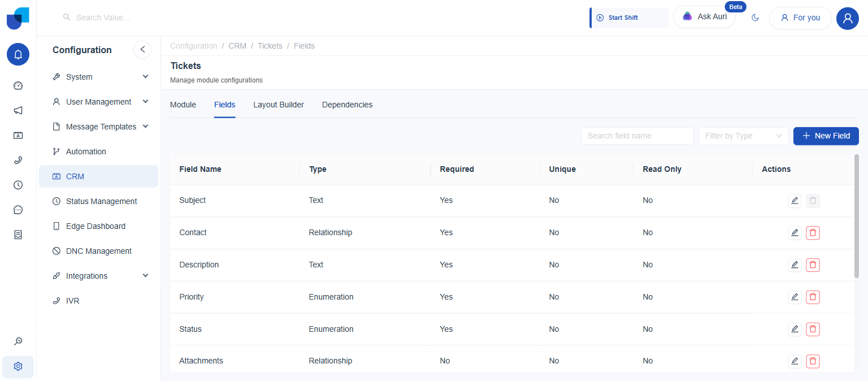
Task: Edit the Description field with the pencil icon
Action: click(x=795, y=265)
